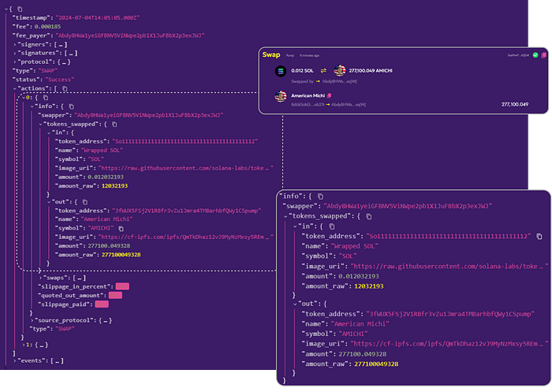Expand the signatures array

point(15,53)
